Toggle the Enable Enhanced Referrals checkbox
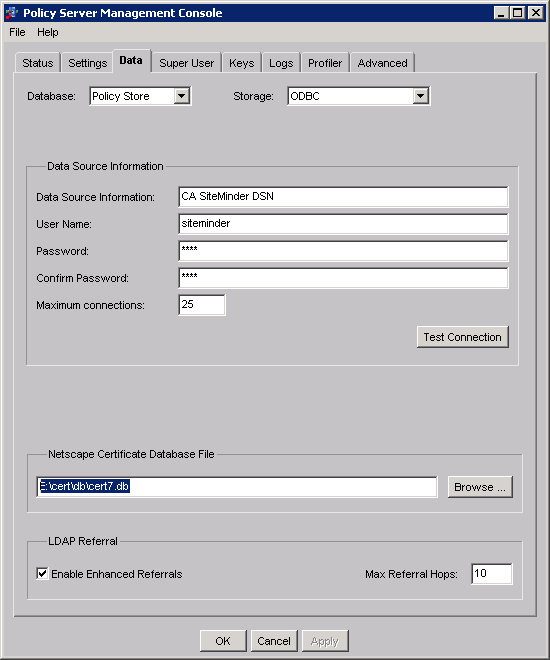550x660 pixels. (42, 573)
